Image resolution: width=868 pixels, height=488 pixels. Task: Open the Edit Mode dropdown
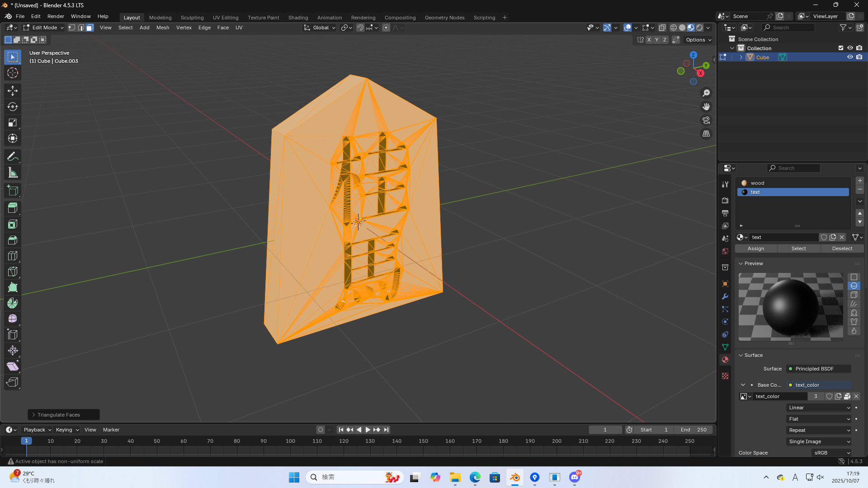pyautogui.click(x=44, y=28)
